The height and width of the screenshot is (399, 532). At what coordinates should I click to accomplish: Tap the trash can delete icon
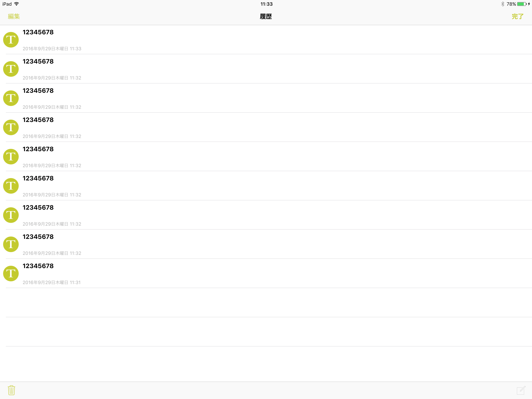pos(11,390)
